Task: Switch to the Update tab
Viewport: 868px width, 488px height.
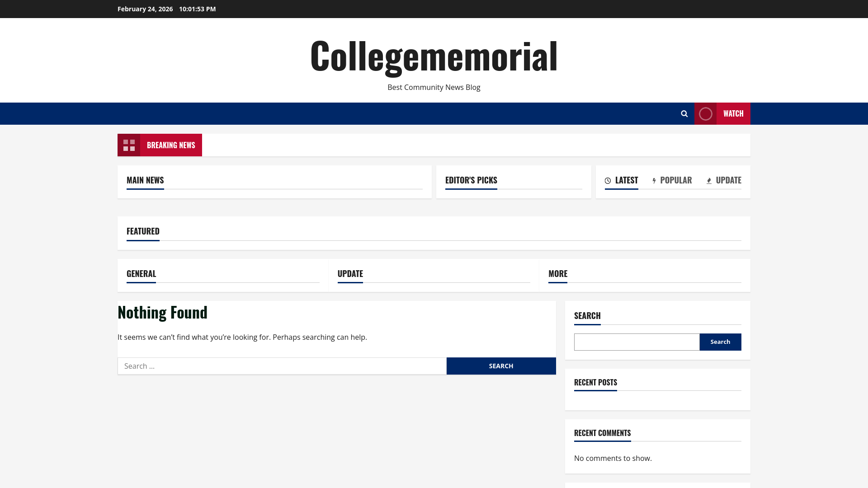Action: tap(724, 180)
